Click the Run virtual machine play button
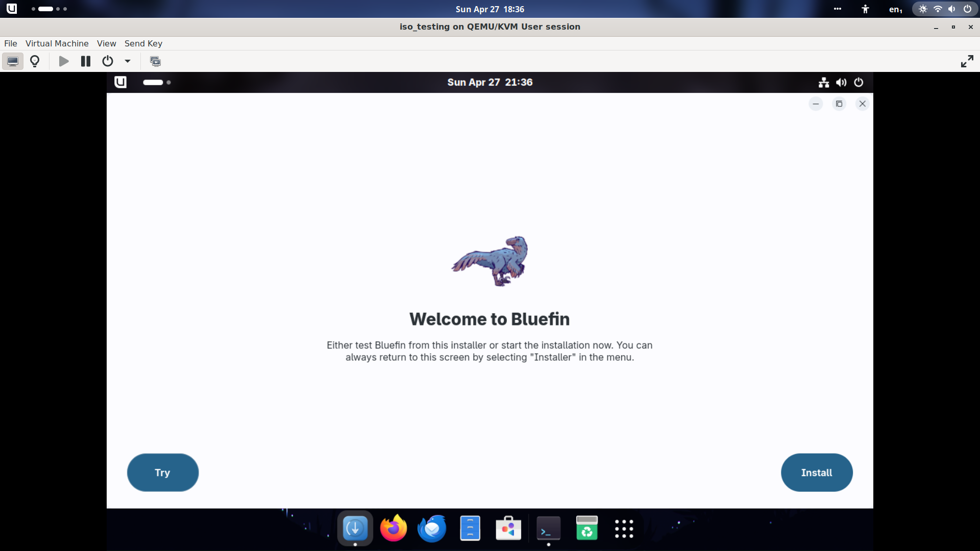This screenshot has height=551, width=980. coord(64,61)
